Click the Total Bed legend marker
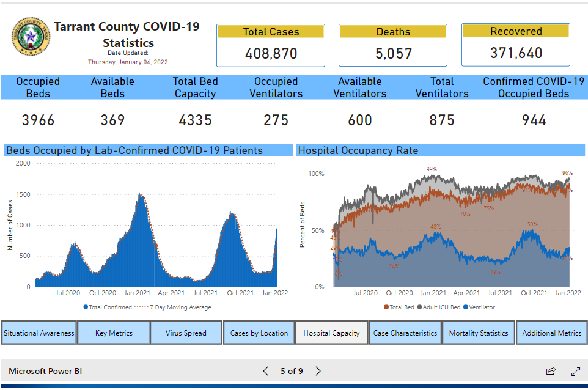The image size is (588, 390). (x=386, y=307)
